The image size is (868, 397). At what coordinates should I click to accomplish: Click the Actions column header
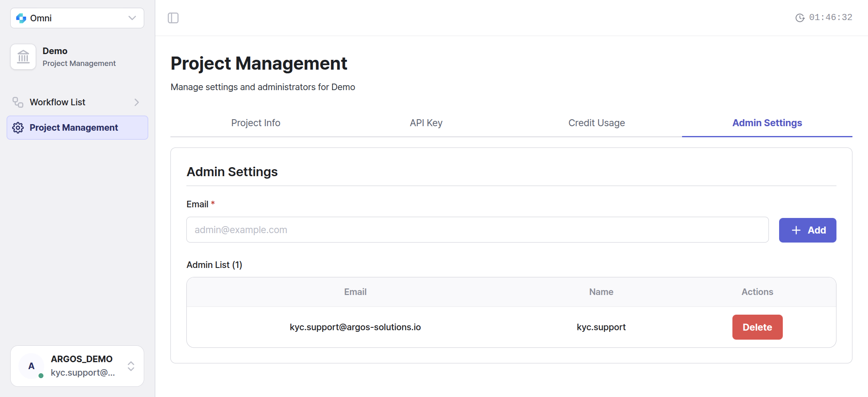pos(757,292)
